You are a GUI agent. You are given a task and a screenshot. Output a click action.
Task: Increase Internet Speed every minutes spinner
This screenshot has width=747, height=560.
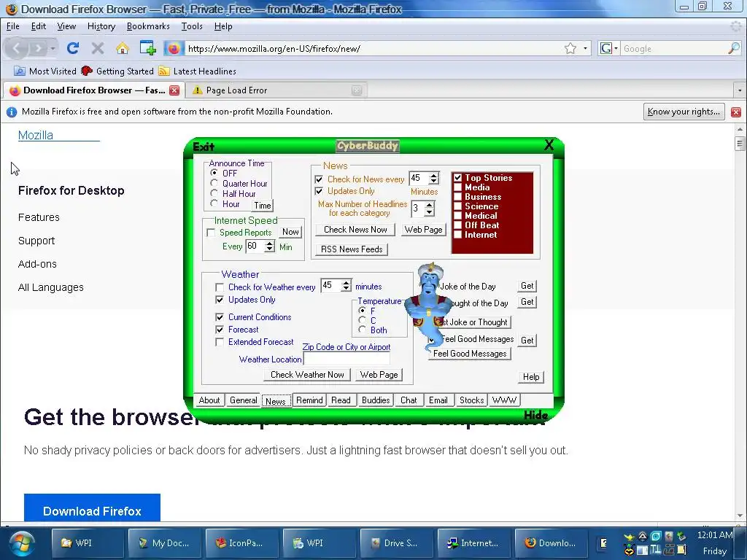coord(270,243)
